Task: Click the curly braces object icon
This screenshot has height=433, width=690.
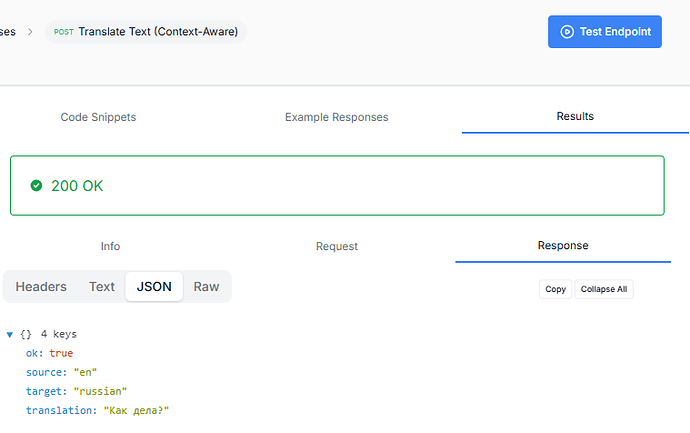Action: point(26,334)
